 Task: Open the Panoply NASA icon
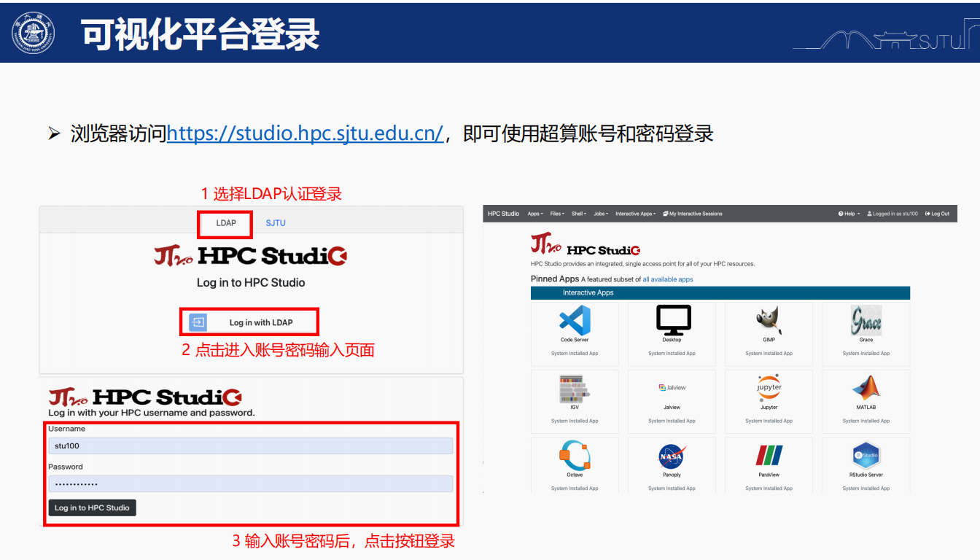click(672, 456)
